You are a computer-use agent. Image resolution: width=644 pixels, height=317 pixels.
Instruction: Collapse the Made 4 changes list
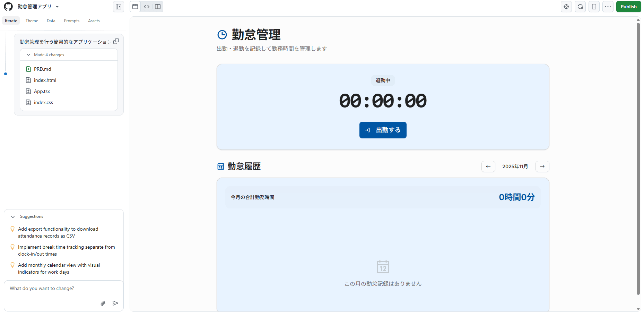[x=28, y=55]
